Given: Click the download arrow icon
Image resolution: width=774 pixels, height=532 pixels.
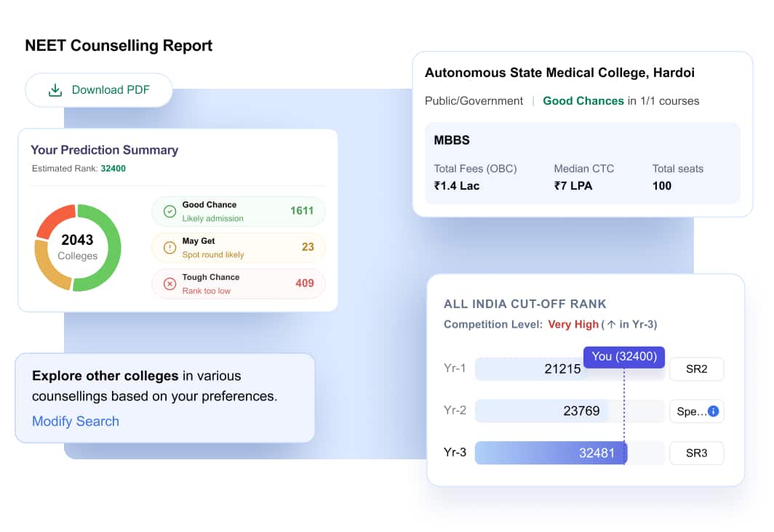Looking at the screenshot, I should pos(55,90).
